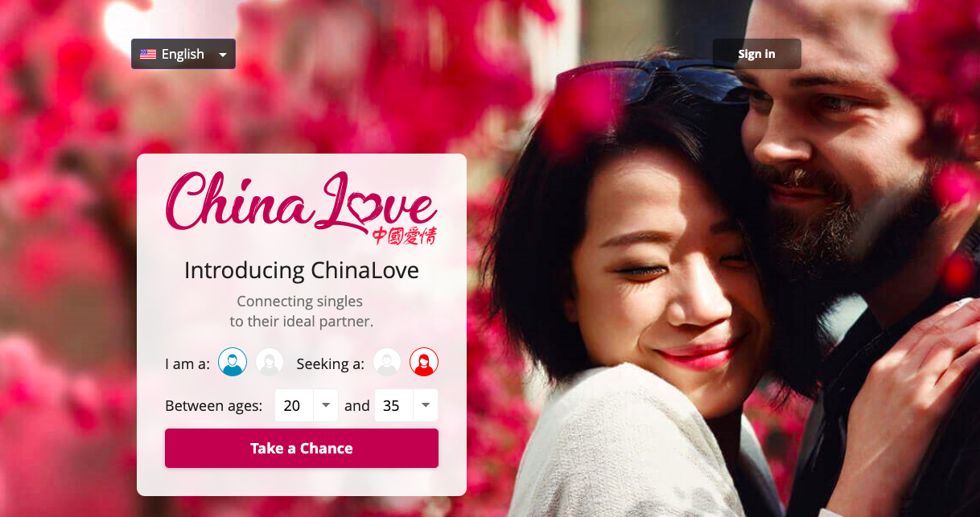Click the maximum age field showing 35
Viewport: 980px width, 517px height.
(406, 405)
